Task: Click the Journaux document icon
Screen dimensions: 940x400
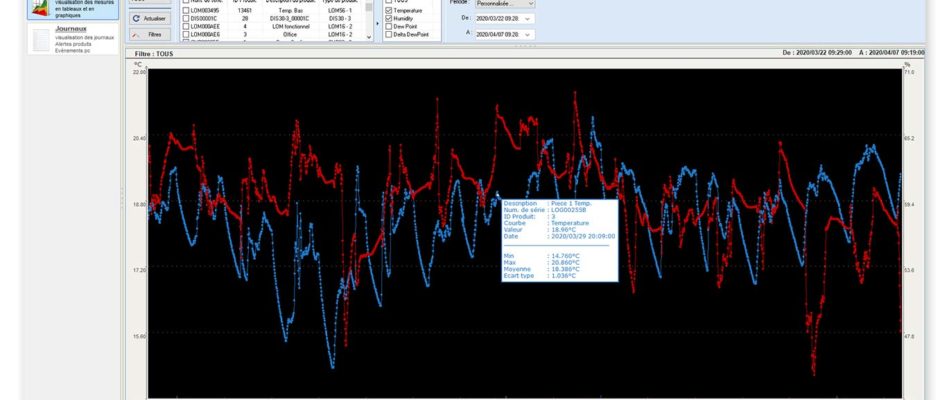Action: tap(41, 40)
